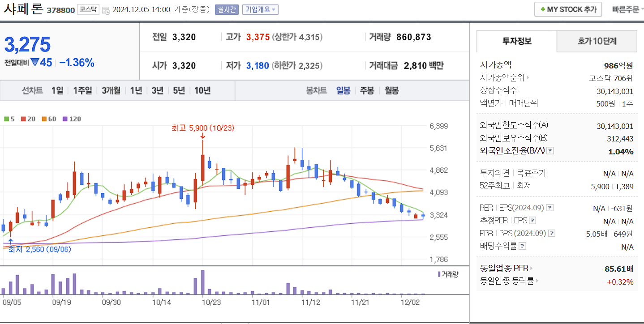
Task: Open the PBR | BPS(2024.09) help icon
Action: point(551,233)
